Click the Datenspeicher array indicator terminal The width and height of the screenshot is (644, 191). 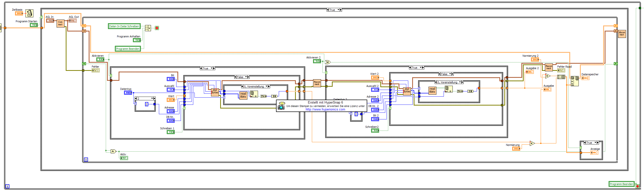(585, 78)
